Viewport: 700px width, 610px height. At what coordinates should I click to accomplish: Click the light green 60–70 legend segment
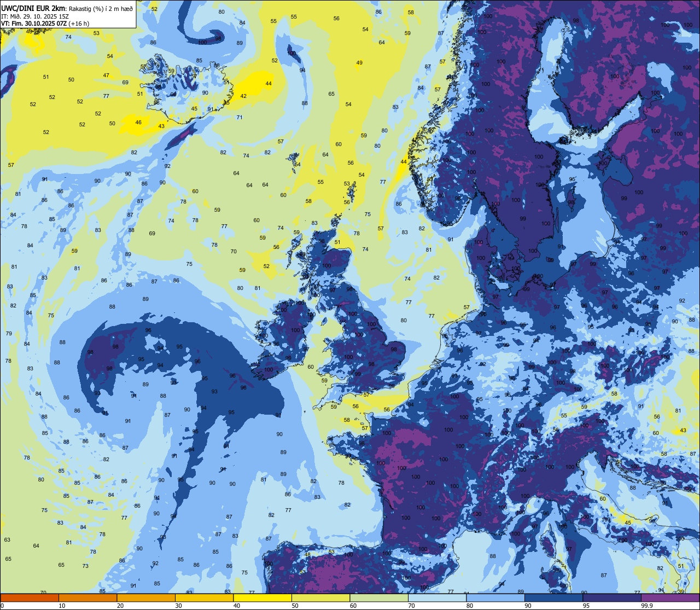pyautogui.click(x=379, y=597)
